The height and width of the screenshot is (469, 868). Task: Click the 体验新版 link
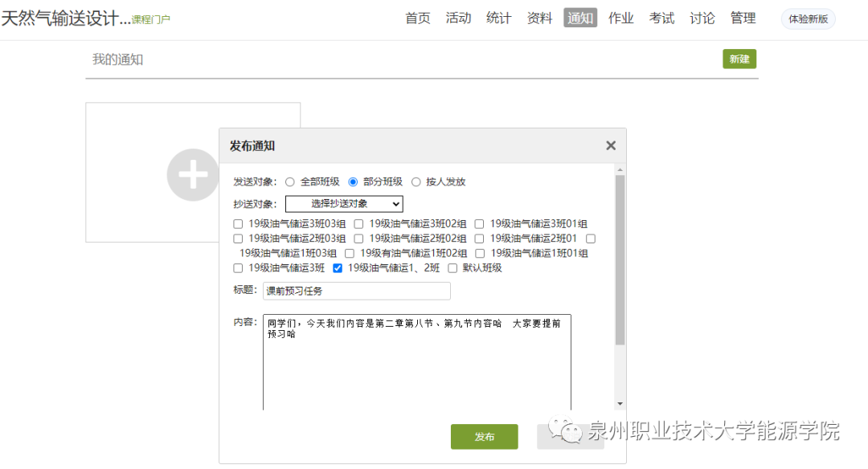pos(807,18)
